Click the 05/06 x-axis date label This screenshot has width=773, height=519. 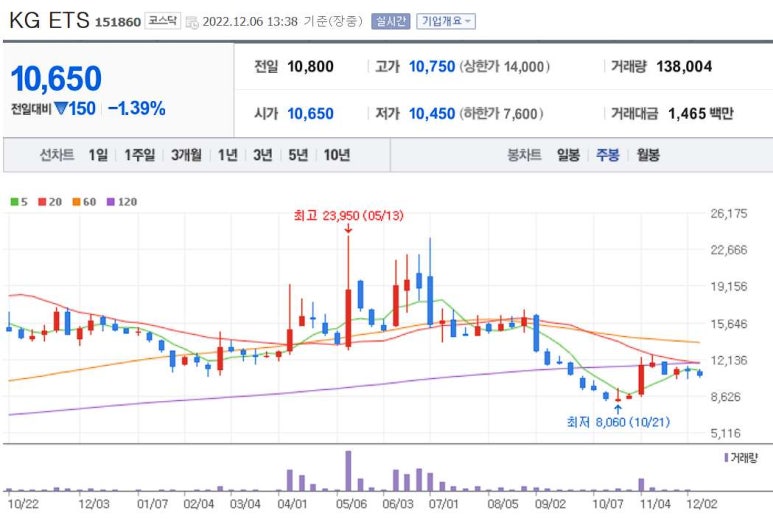point(351,504)
